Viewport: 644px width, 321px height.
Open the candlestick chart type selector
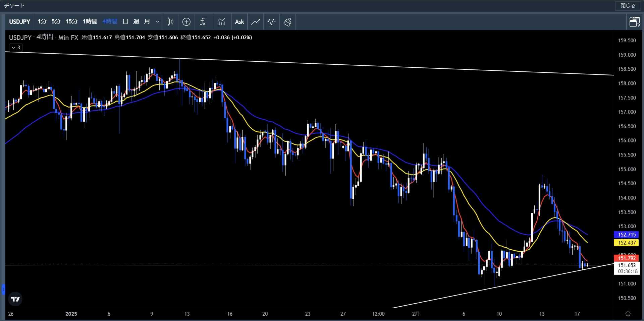click(170, 22)
